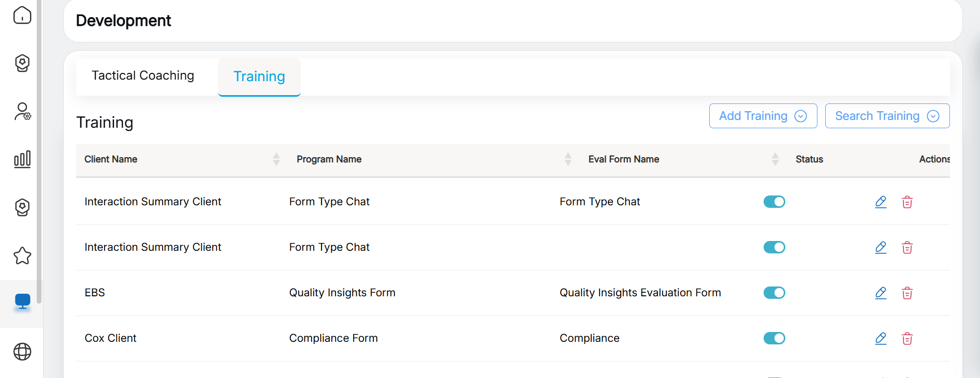Click the globe icon in sidebar
This screenshot has height=378, width=980.
pyautogui.click(x=22, y=352)
